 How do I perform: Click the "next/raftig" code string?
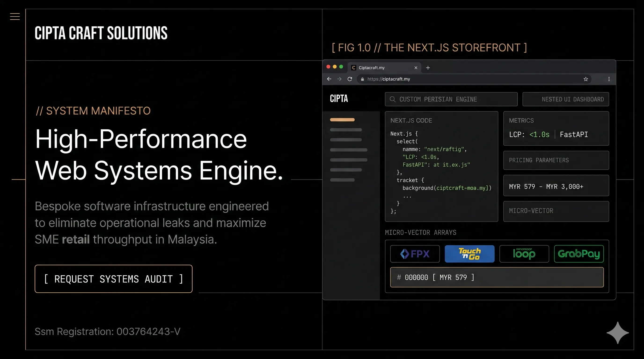pos(444,149)
